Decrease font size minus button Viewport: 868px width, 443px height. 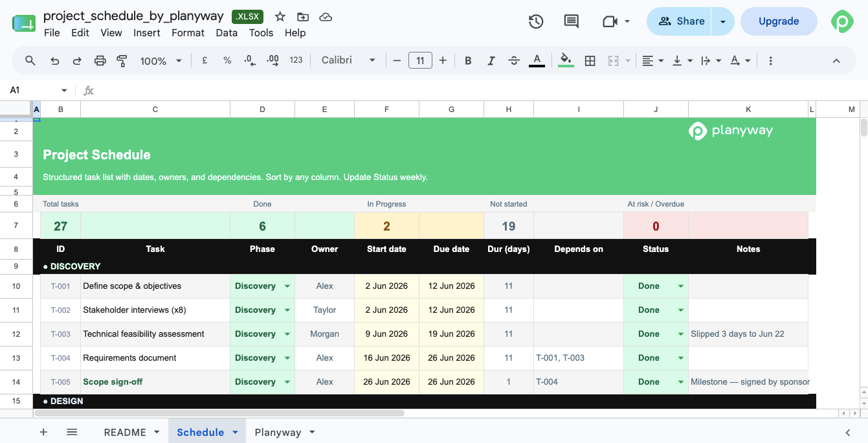(397, 60)
